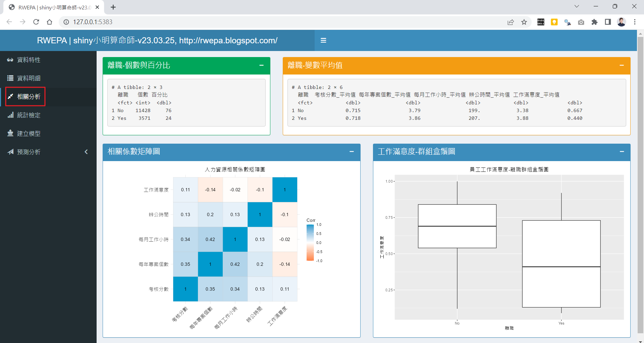
Task: Minimize the 相關係數矩陣圖 panel
Action: coord(352,152)
